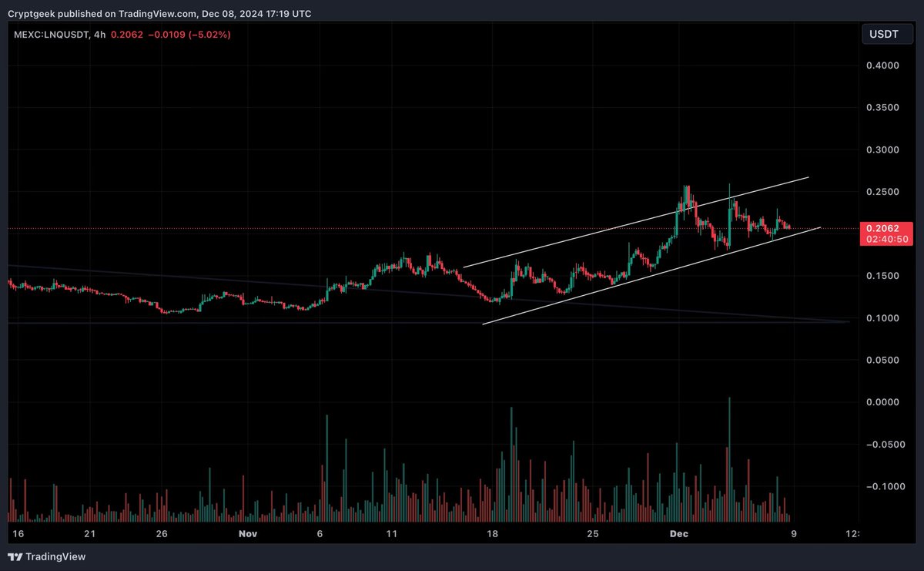Click the tallest green volume bar in early December
This screenshot has width=924, height=571.
pos(728,460)
